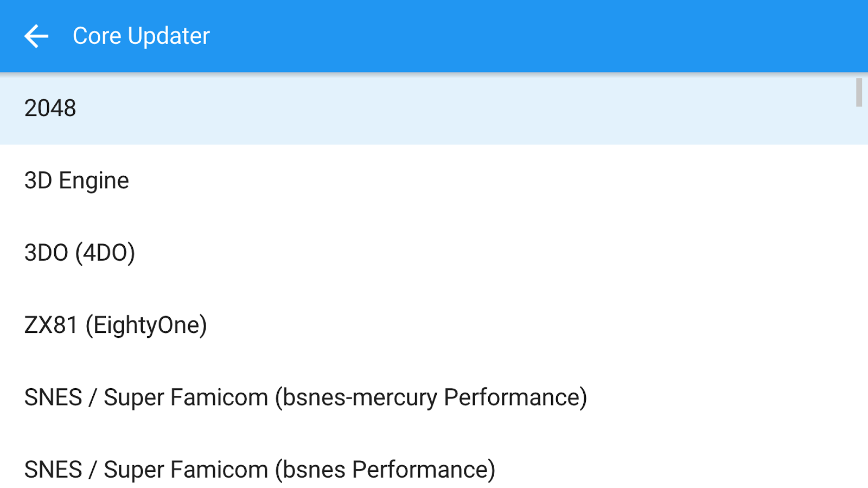Viewport: 868px width, 488px height.
Task: Go back using the header arrow
Action: pyautogui.click(x=36, y=36)
